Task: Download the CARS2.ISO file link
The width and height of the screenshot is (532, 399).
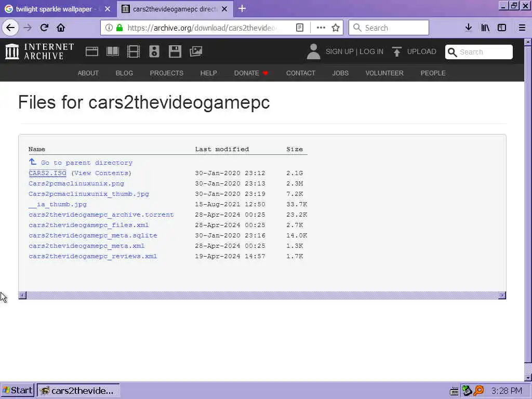Action: (47, 173)
